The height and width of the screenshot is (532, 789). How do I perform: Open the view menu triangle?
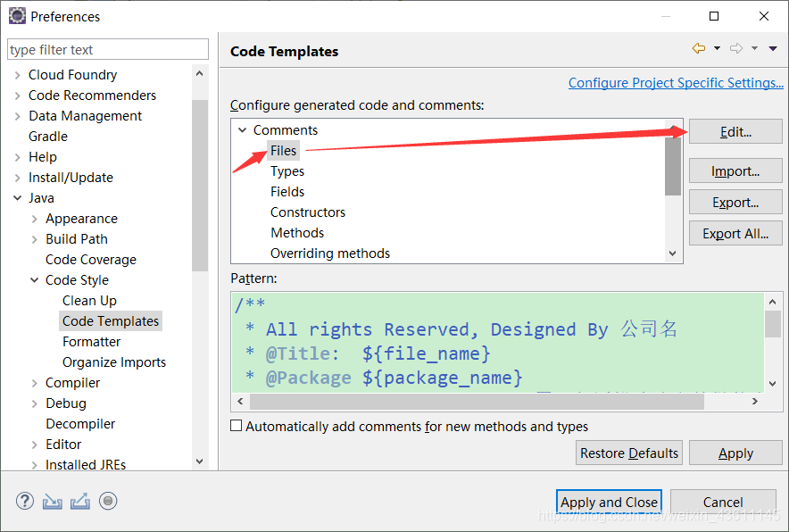pos(773,48)
